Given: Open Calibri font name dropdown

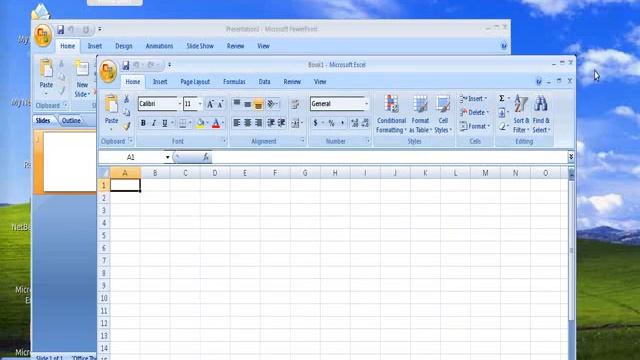Looking at the screenshot, I should click(x=179, y=104).
